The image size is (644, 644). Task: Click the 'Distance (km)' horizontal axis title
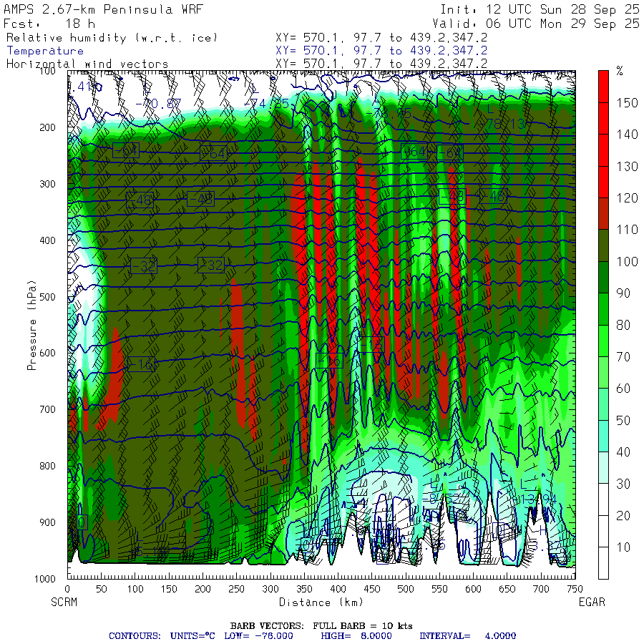tap(321, 602)
